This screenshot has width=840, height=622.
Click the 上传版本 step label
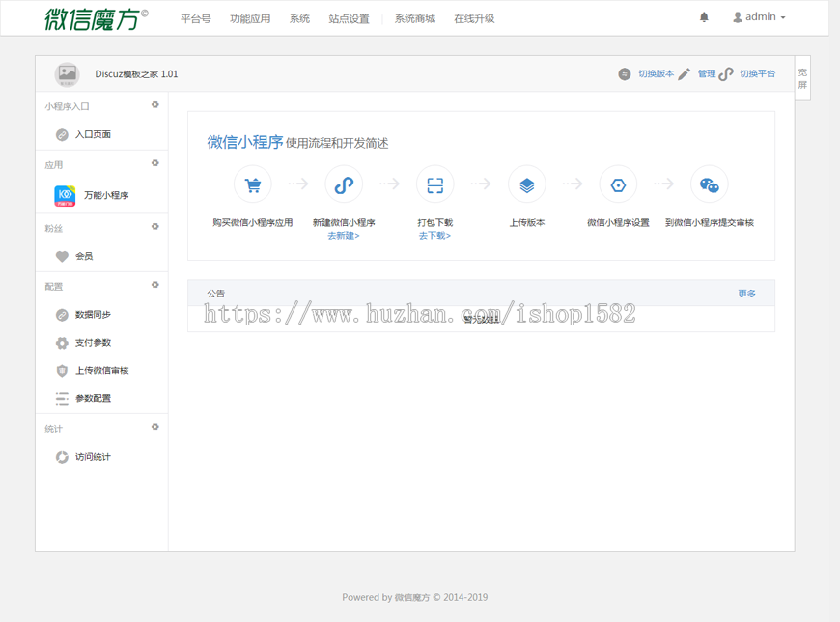pyautogui.click(x=527, y=222)
